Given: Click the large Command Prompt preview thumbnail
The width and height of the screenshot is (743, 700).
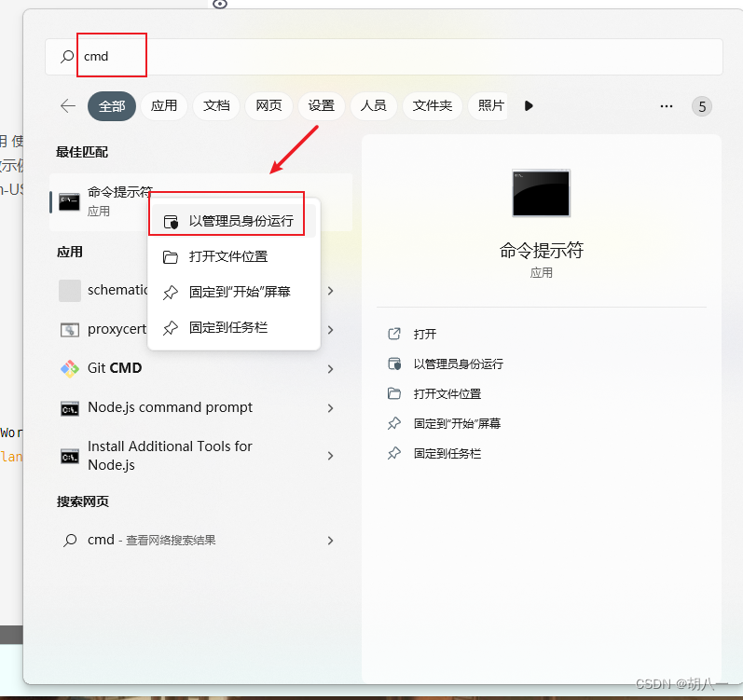Looking at the screenshot, I should tap(541, 193).
